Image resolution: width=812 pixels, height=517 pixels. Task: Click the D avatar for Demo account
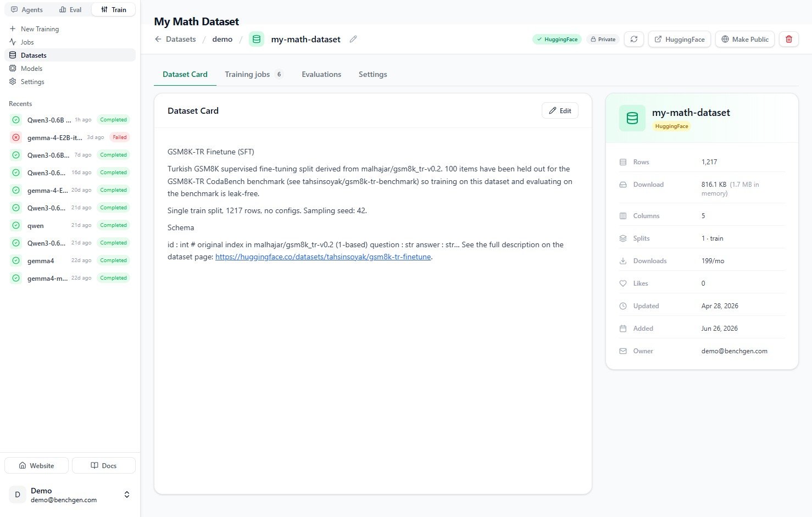point(18,494)
